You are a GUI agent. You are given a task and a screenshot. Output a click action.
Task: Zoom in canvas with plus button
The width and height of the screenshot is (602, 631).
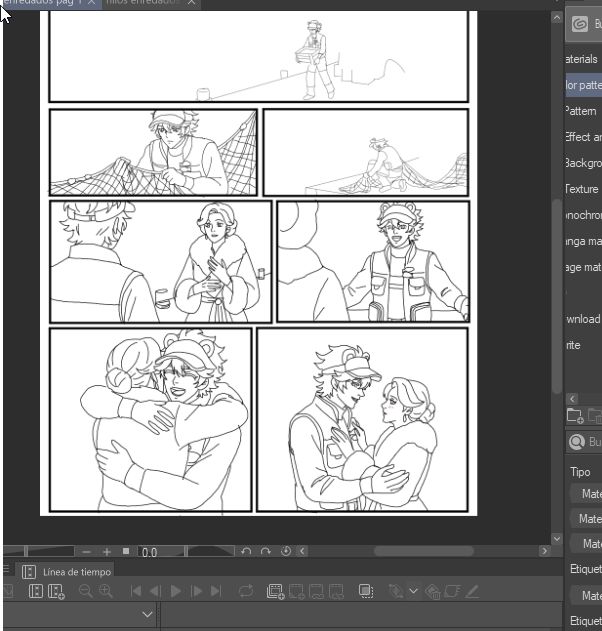tap(107, 552)
